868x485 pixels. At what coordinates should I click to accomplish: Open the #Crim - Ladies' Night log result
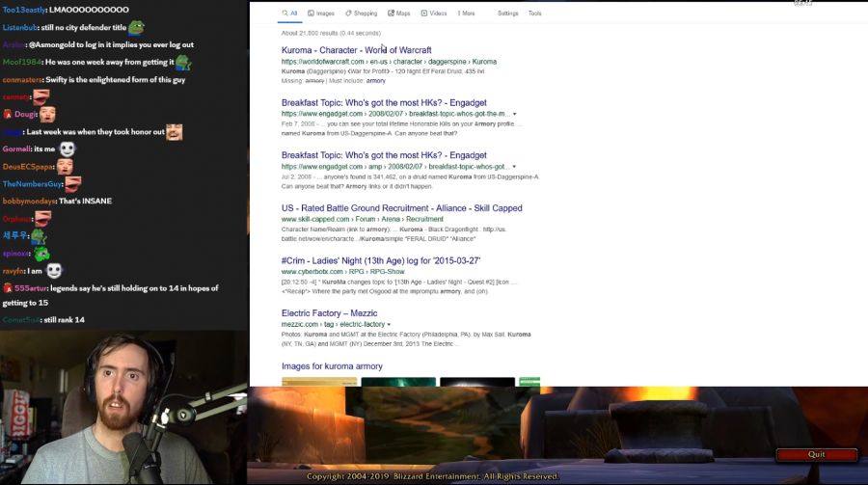click(381, 260)
